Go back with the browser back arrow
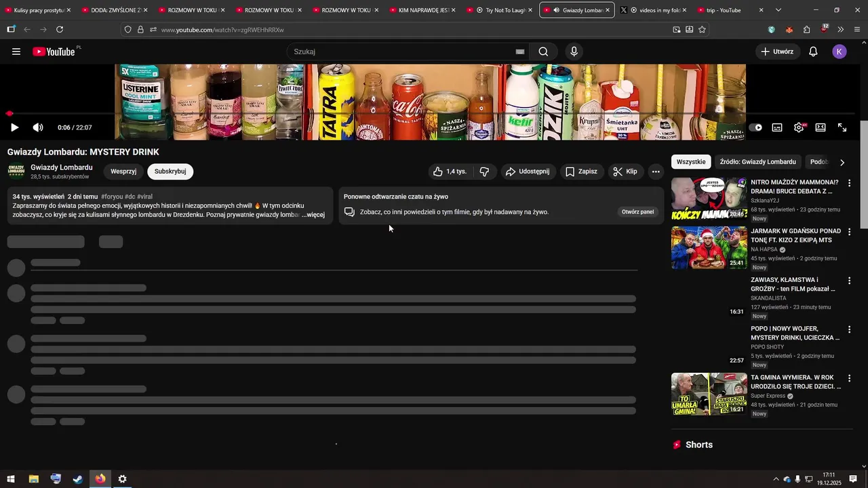This screenshot has height=488, width=868. (27, 30)
